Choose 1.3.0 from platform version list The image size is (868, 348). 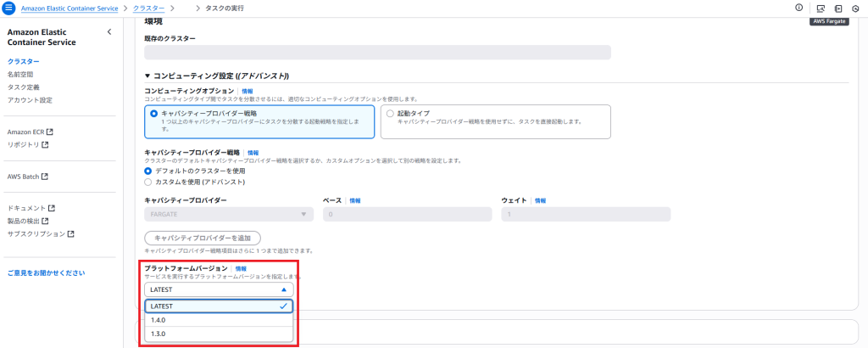[219, 334]
